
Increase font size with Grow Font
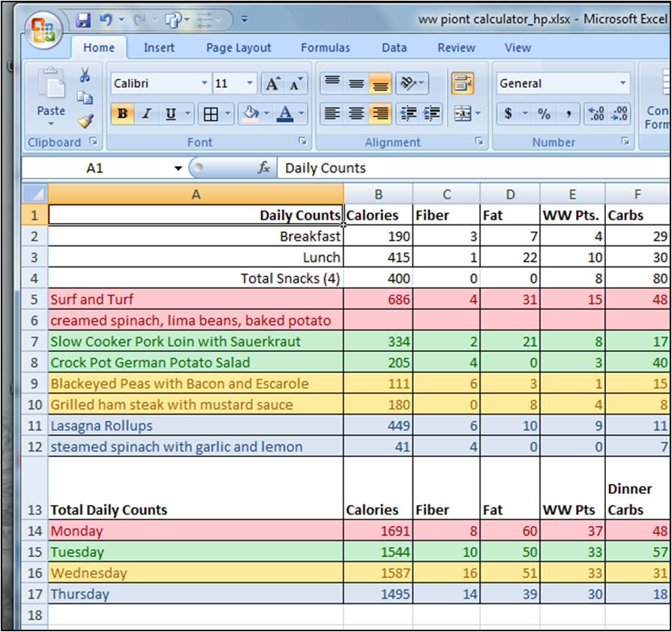click(273, 83)
